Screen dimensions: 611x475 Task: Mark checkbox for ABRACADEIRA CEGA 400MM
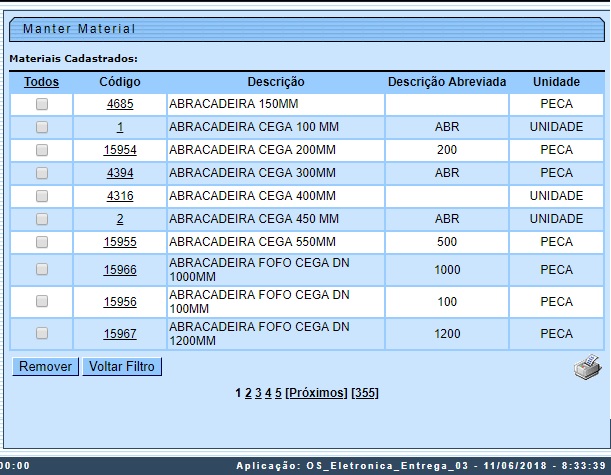pos(42,196)
